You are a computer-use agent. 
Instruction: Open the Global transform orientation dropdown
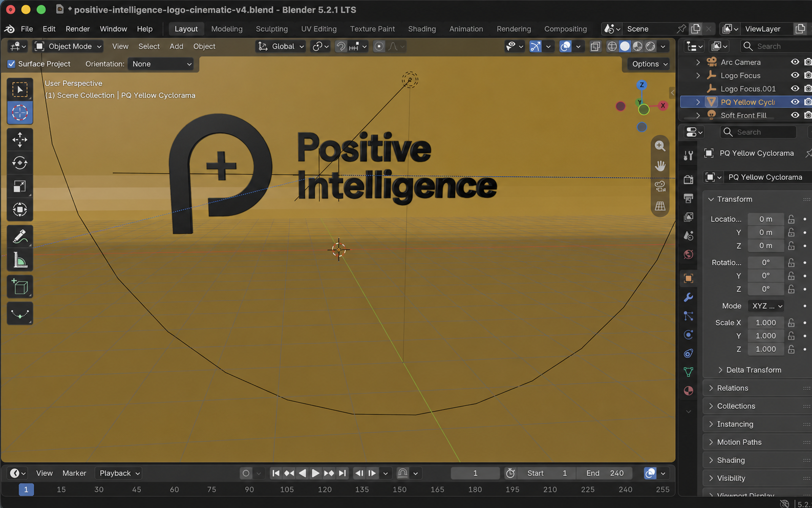tap(281, 47)
